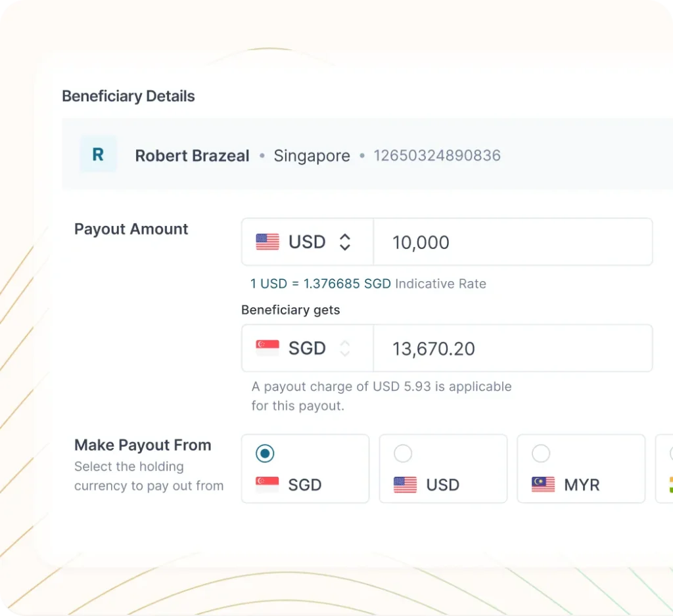
Task: Open the USD payout currency dropdown
Action: (x=306, y=242)
